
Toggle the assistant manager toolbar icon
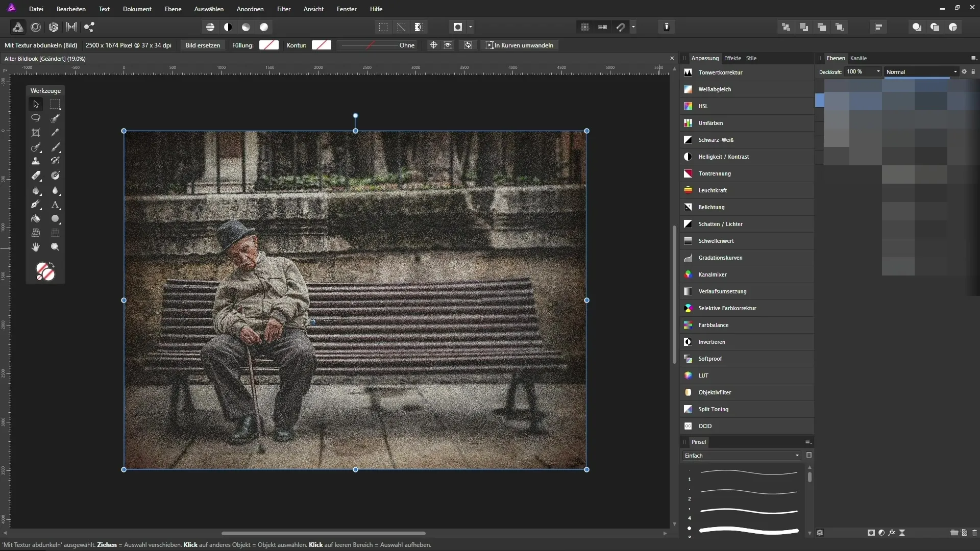667,27
